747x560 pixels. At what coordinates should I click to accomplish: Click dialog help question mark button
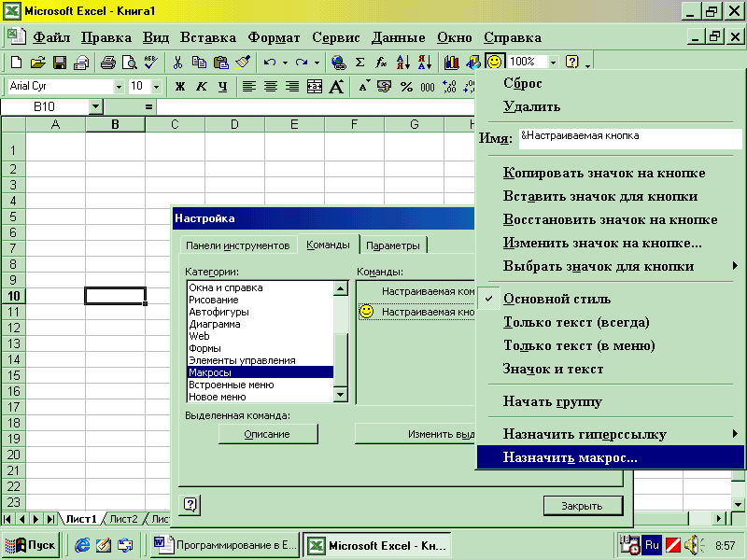190,505
